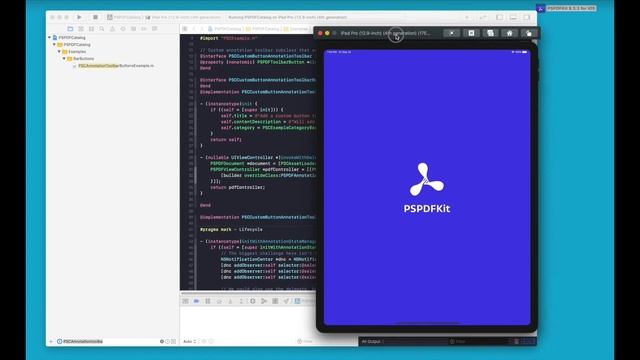Open Debug Memory Graph button
The image size is (640, 360).
pyautogui.click(x=264, y=301)
